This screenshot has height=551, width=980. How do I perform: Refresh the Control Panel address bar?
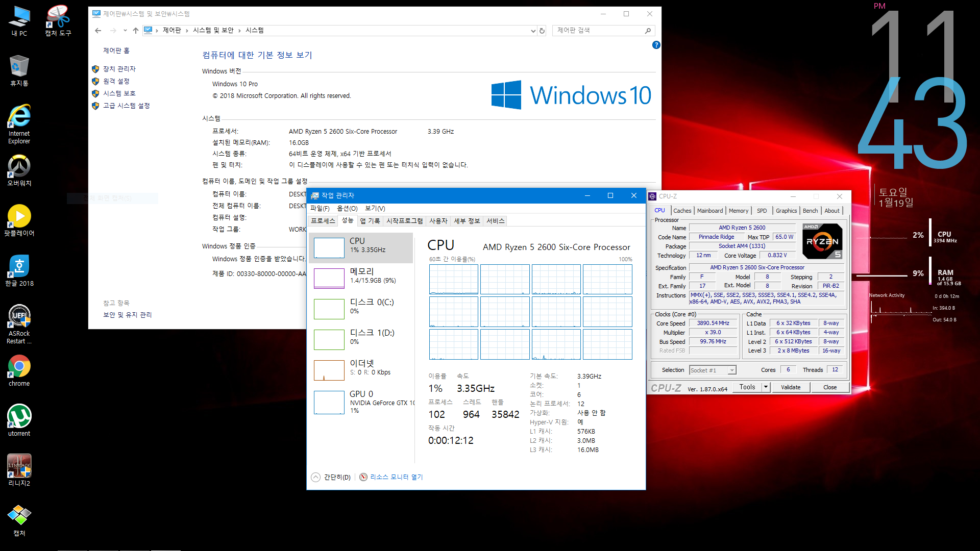point(542,31)
